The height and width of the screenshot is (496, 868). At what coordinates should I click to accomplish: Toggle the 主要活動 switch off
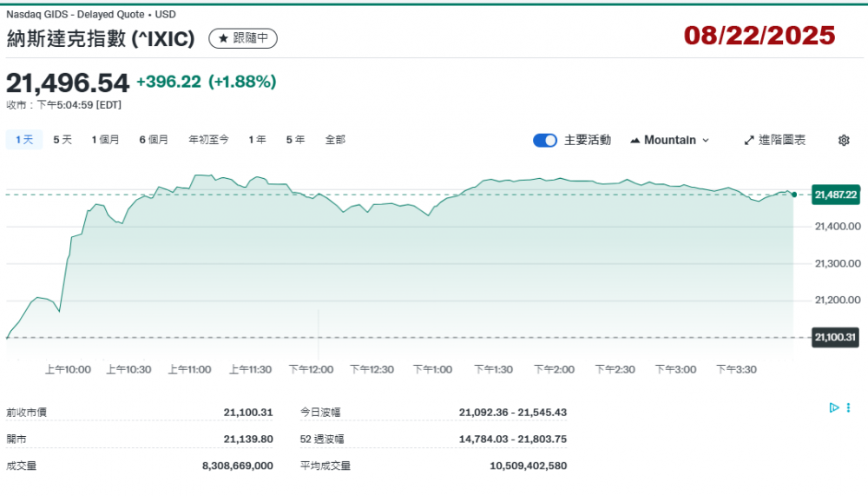[545, 140]
